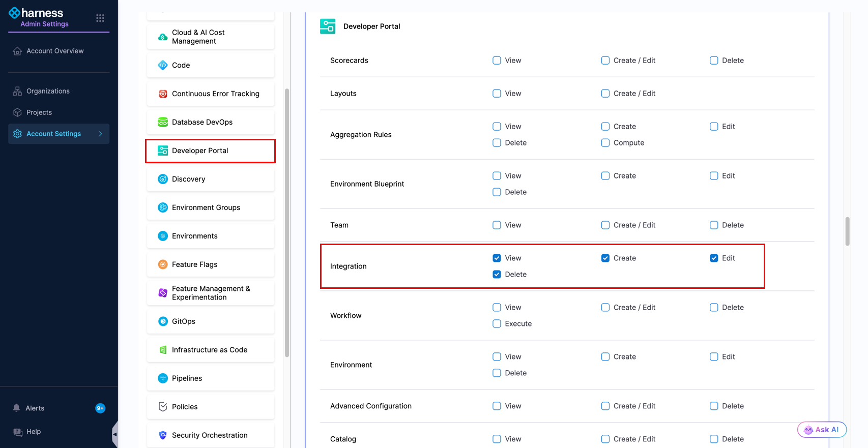Check View for Advanced Configuration

(497, 406)
